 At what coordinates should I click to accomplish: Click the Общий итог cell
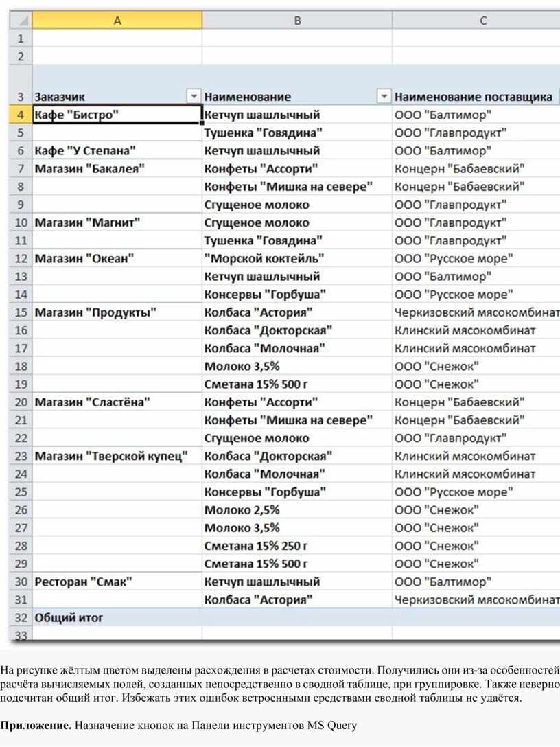coord(117,618)
